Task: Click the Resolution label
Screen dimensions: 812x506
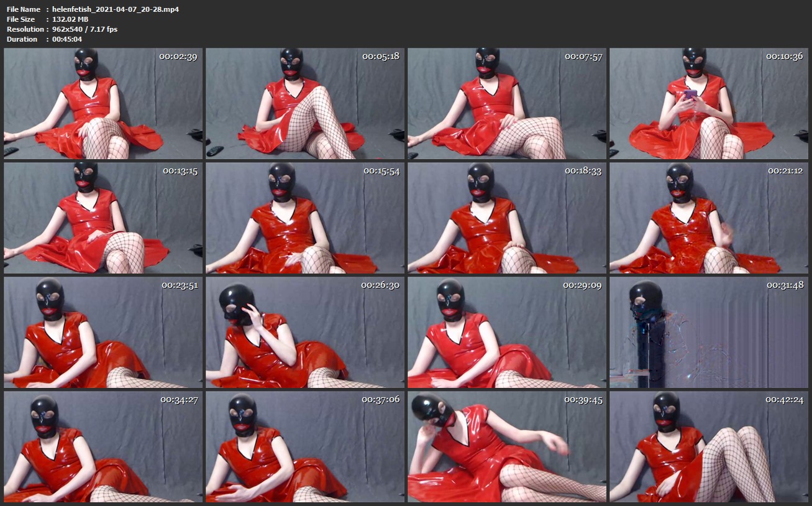Action: [x=25, y=29]
